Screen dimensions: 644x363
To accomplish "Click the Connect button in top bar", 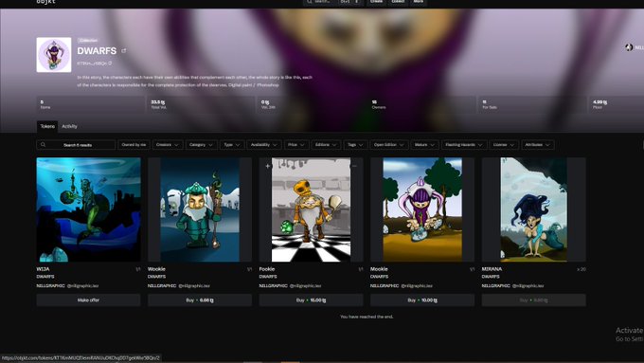I will point(398,2).
